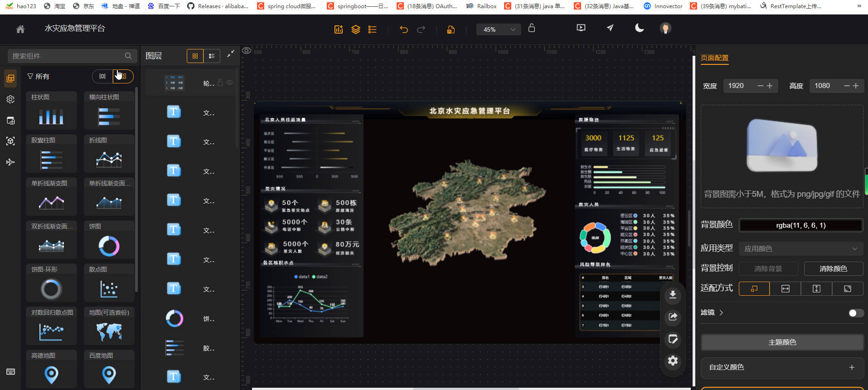Image resolution: width=868 pixels, height=390 pixels.
Task: Choose vertical-stretch 适配方式 option
Action: pyautogui.click(x=816, y=288)
